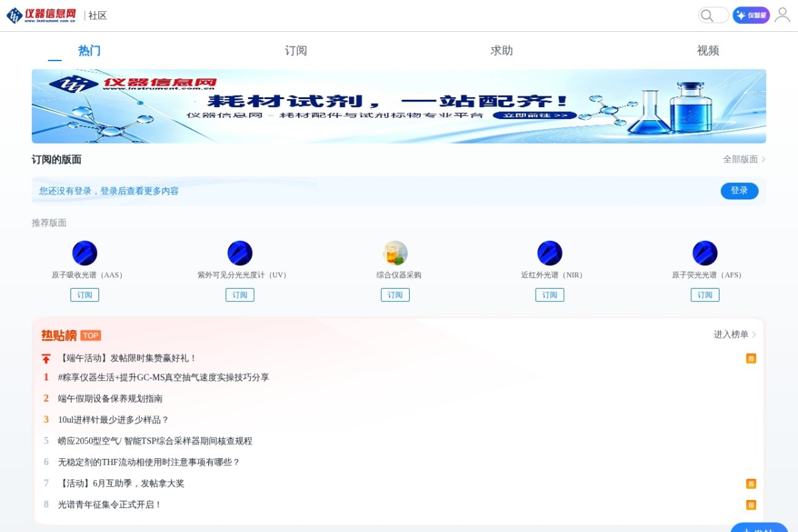Subscribe to 紫外可见分光光度计（UV） via 订阅
798x532 pixels.
point(240,295)
